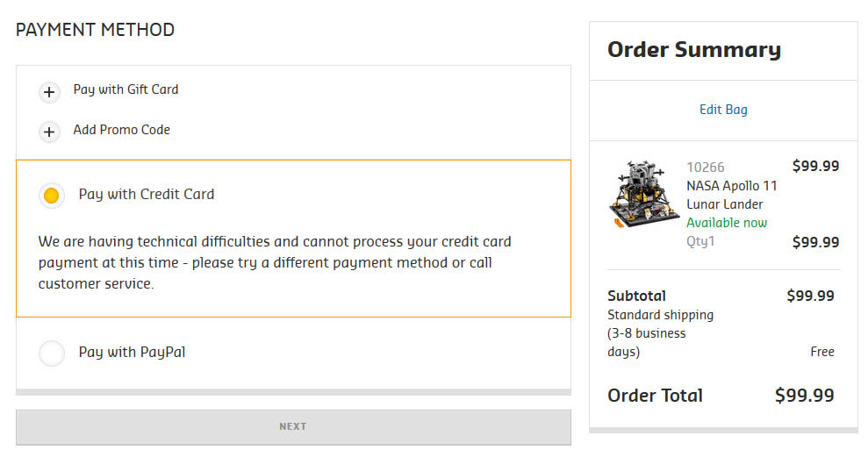
Task: Click the Add Promo Code label
Action: click(x=122, y=130)
